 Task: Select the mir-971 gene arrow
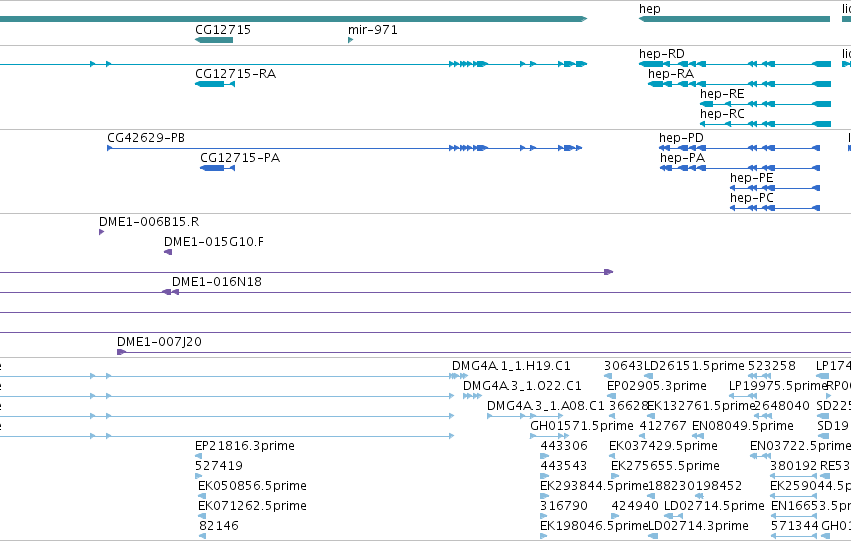point(351,40)
